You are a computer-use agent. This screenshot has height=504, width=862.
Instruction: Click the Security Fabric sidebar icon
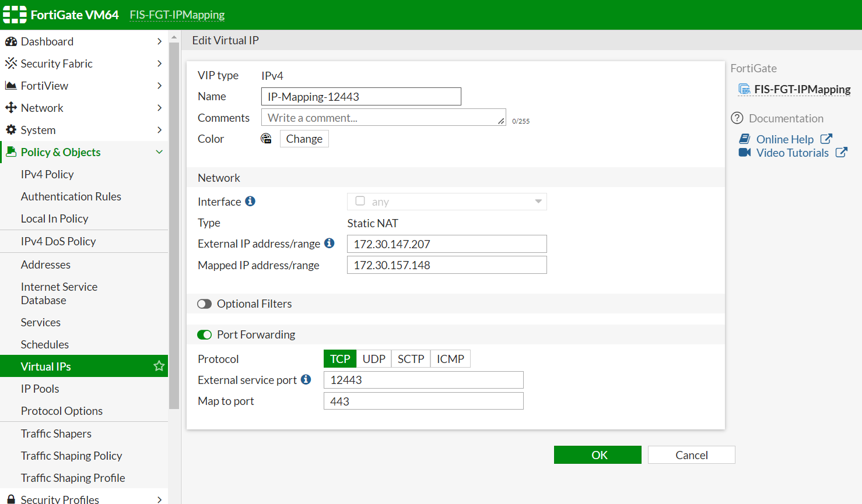12,64
